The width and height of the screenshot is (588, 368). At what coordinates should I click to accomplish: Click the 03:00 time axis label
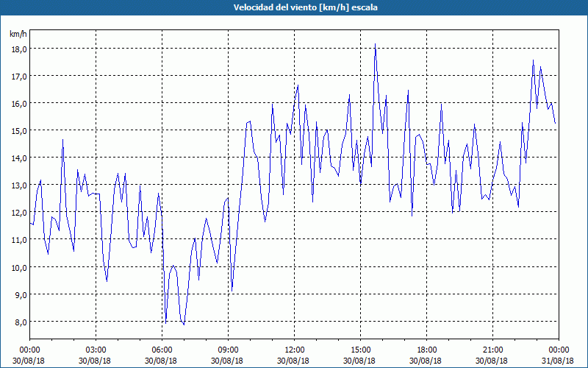[x=96, y=350]
